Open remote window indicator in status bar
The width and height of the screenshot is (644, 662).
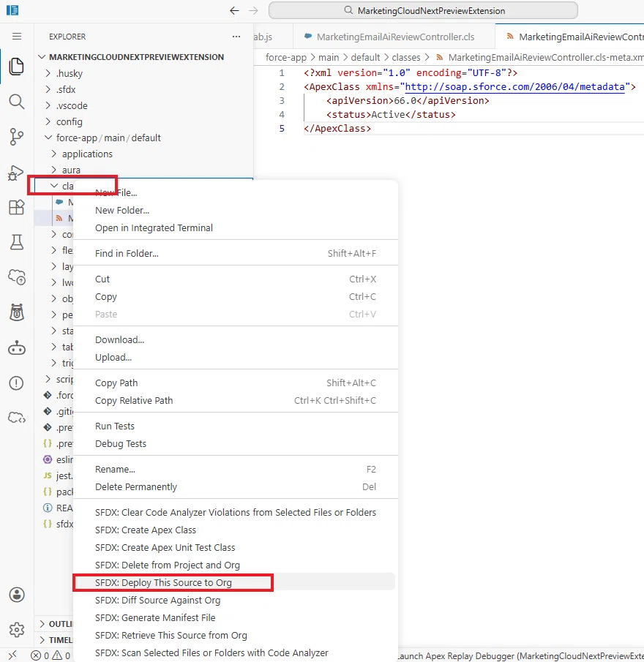tap(12, 655)
